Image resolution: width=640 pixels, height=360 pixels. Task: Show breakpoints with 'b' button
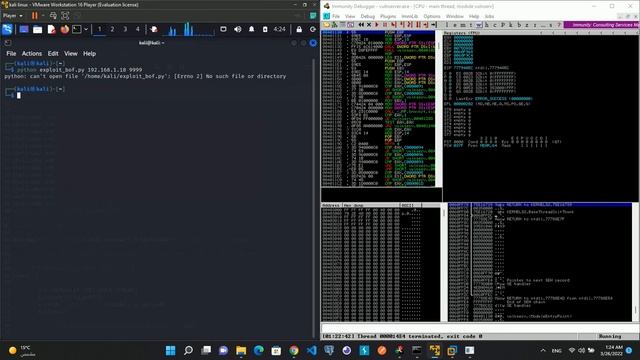pos(519,25)
